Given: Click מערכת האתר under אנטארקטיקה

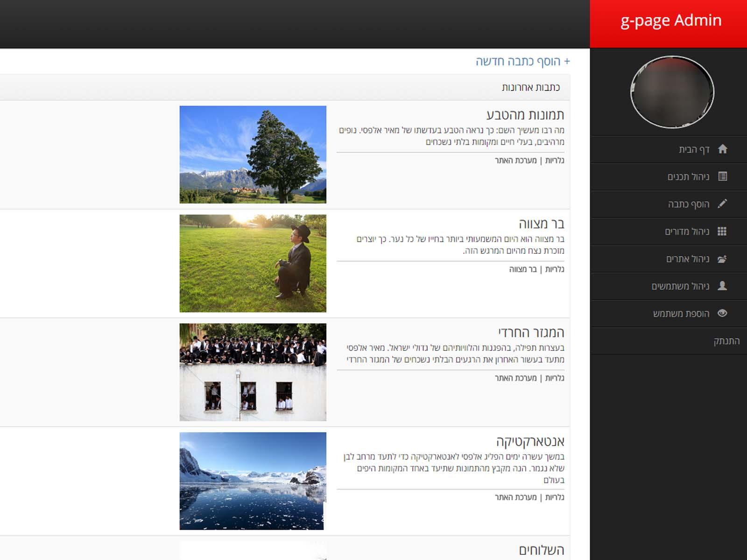Looking at the screenshot, I should [516, 497].
